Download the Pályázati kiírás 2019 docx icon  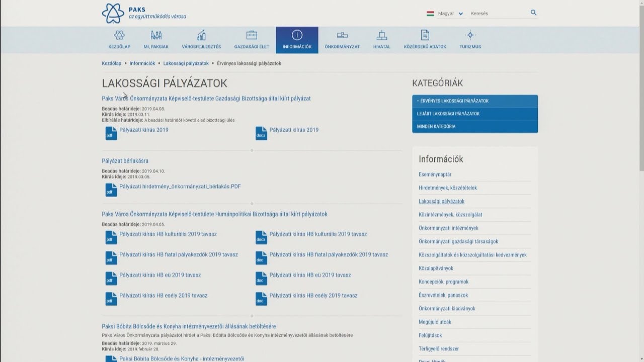point(261,133)
